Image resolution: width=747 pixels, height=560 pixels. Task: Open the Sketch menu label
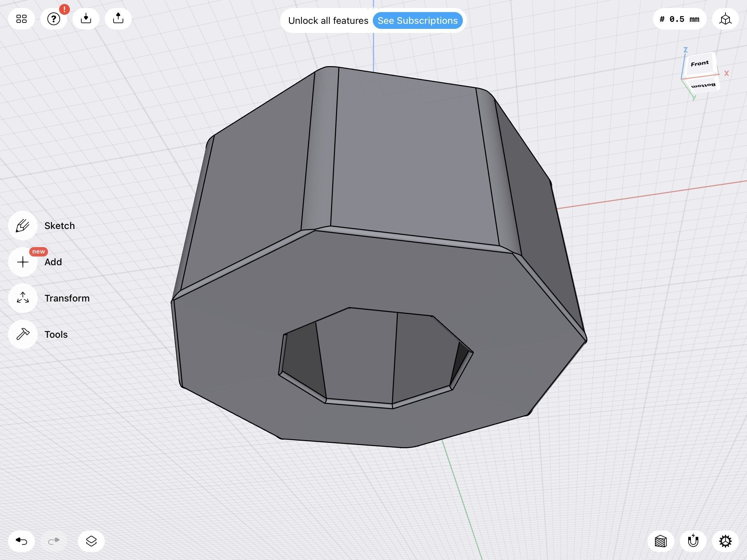coord(59,226)
